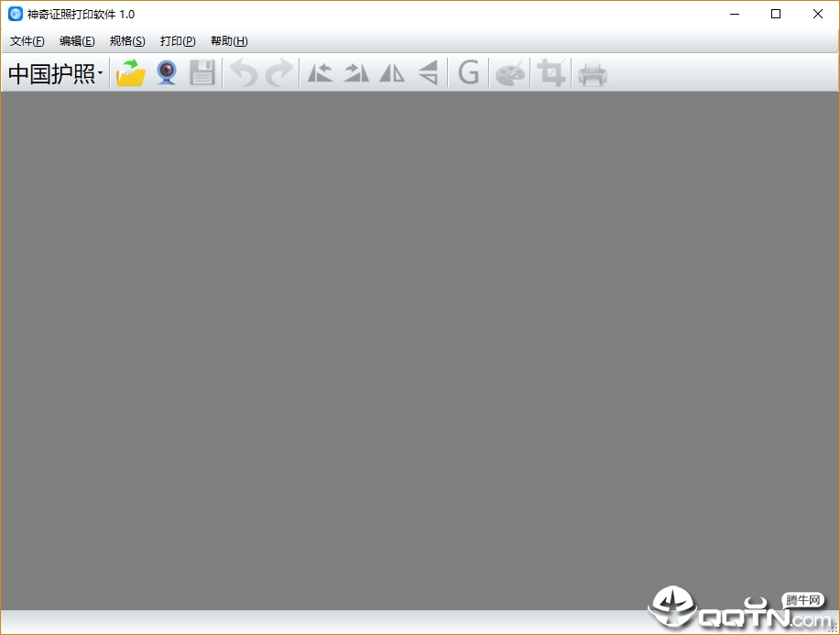Screen dimensions: 840x635
Task: Flip image vertically icon
Action: [x=428, y=73]
